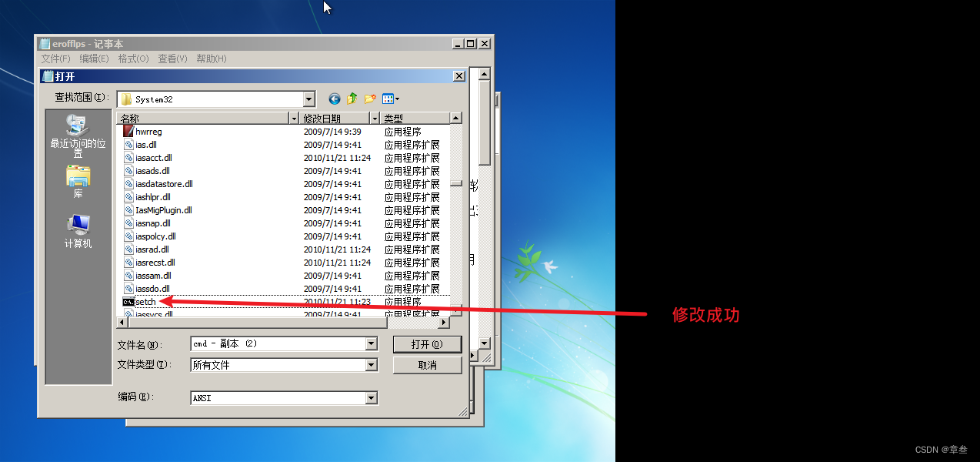Click the 2009/7/14 9:39 date of hwrreg
This screenshot has height=462, width=980.
pos(332,132)
